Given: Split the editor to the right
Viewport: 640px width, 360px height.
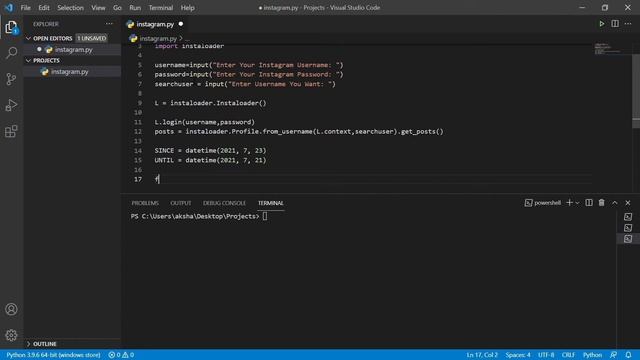Looking at the screenshot, I should pos(615,24).
